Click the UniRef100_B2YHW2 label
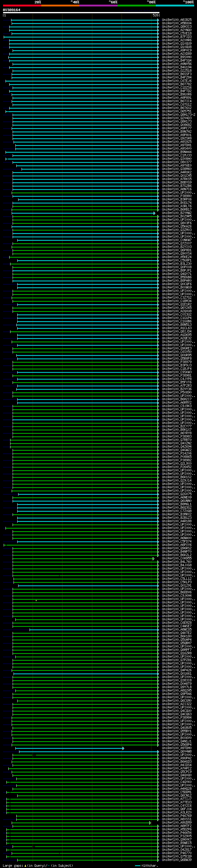 tap(176, 213)
